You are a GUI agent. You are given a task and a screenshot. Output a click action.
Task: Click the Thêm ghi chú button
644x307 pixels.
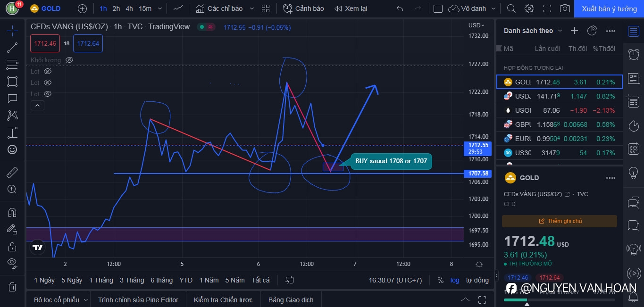tap(560, 221)
